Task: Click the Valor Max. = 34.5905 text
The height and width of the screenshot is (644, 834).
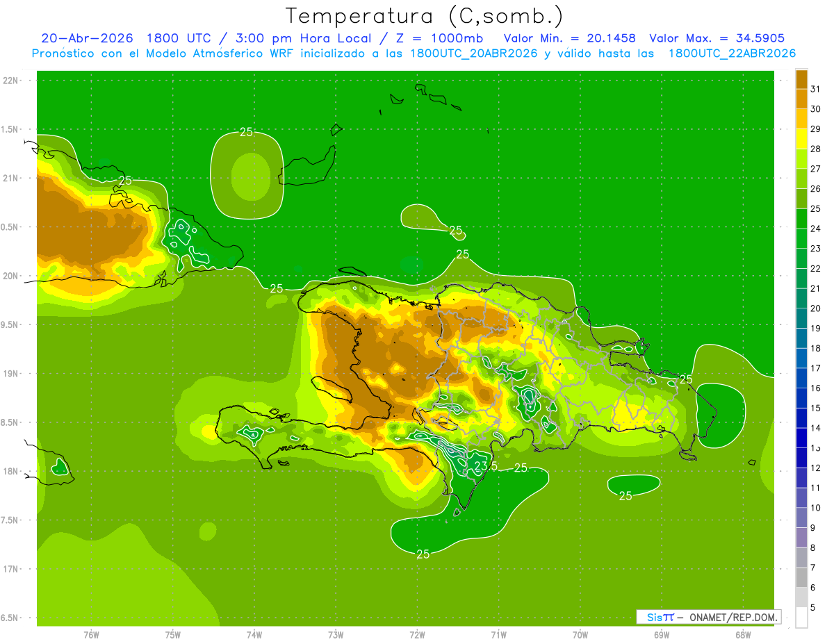Action: [x=717, y=38]
